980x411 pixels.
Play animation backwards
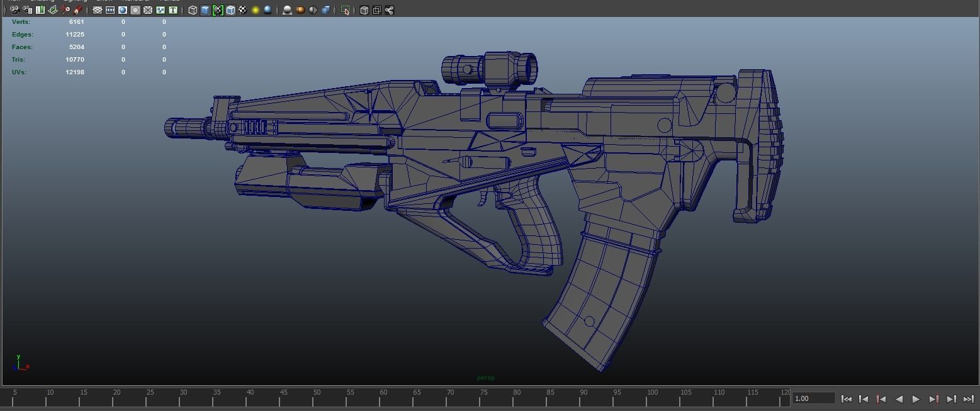tap(899, 399)
